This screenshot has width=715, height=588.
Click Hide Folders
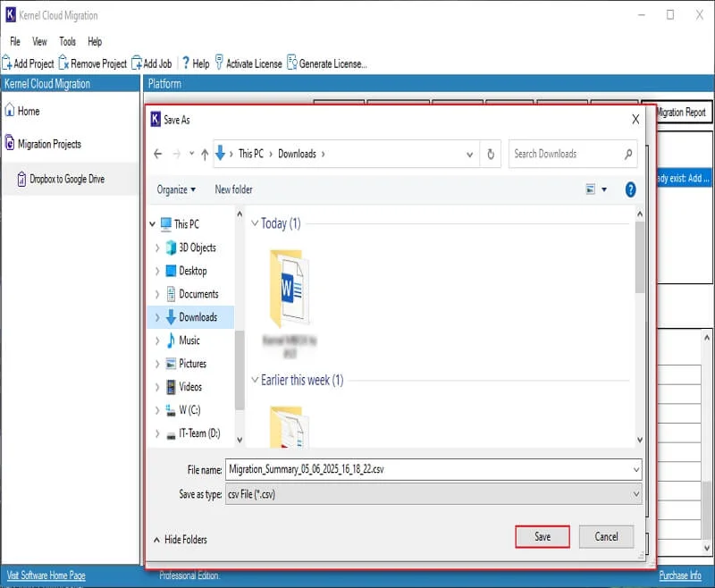point(181,539)
